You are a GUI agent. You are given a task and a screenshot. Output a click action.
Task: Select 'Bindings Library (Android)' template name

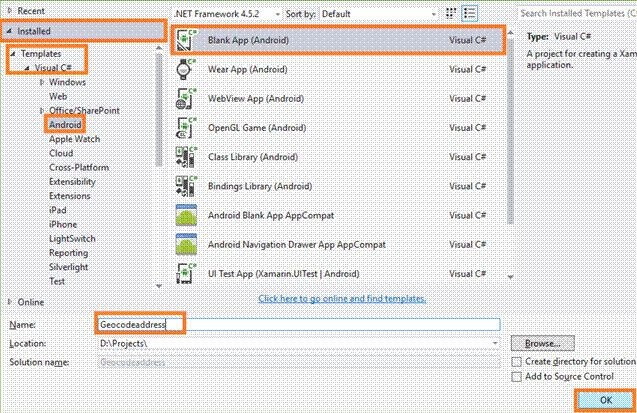pos(260,186)
